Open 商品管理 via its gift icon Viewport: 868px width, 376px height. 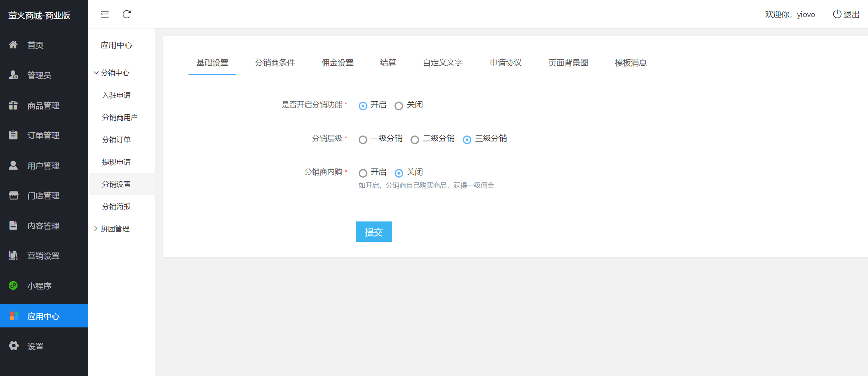click(x=13, y=105)
